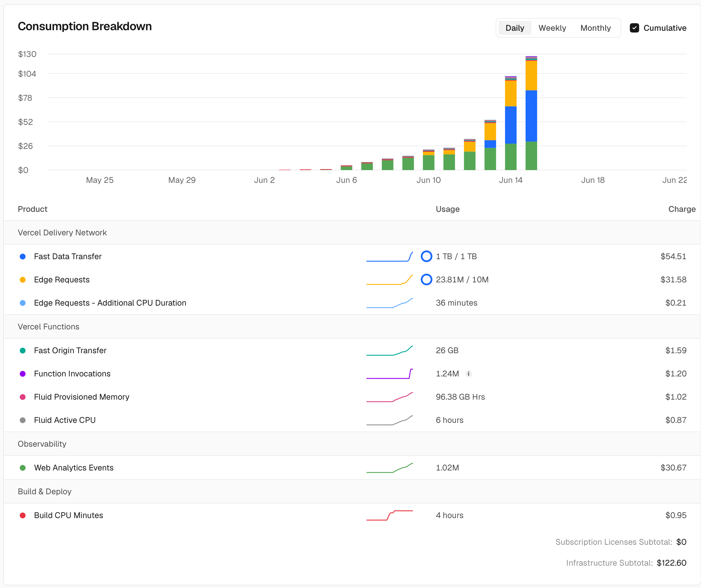Viewport: 701px width, 588px height.
Task: Click the $30.67 charge amount
Action: pyautogui.click(x=673, y=468)
